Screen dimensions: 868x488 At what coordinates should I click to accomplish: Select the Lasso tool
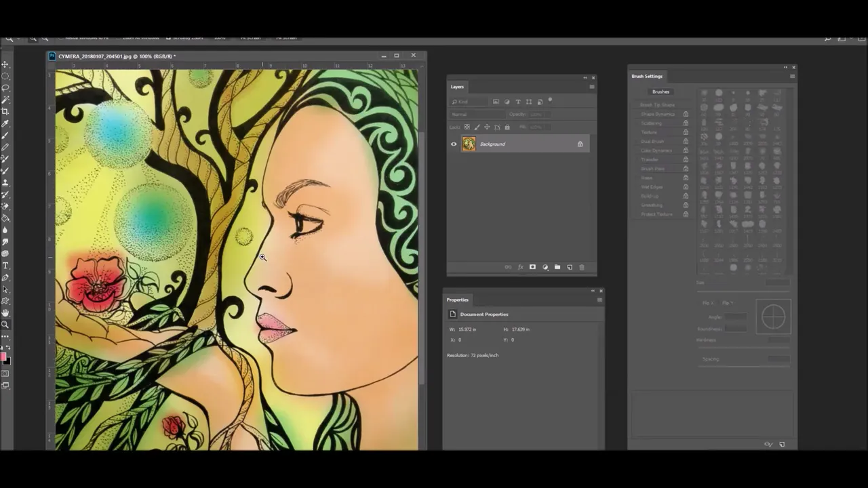[x=5, y=87]
